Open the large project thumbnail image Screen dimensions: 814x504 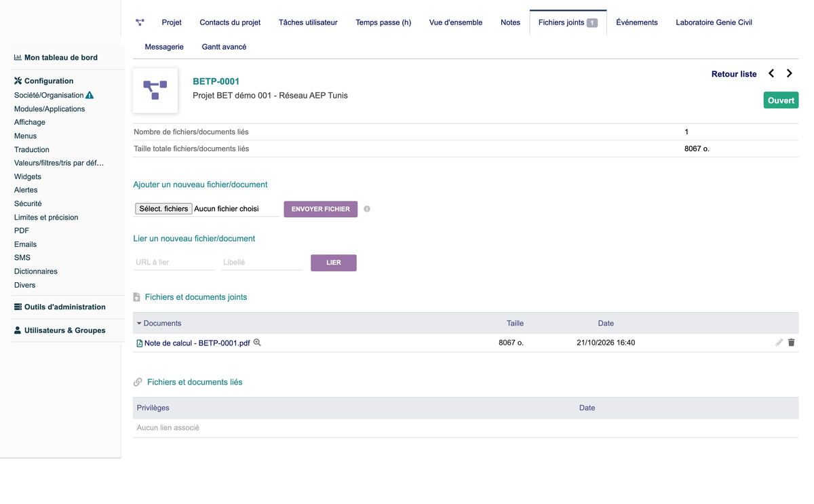(x=155, y=90)
